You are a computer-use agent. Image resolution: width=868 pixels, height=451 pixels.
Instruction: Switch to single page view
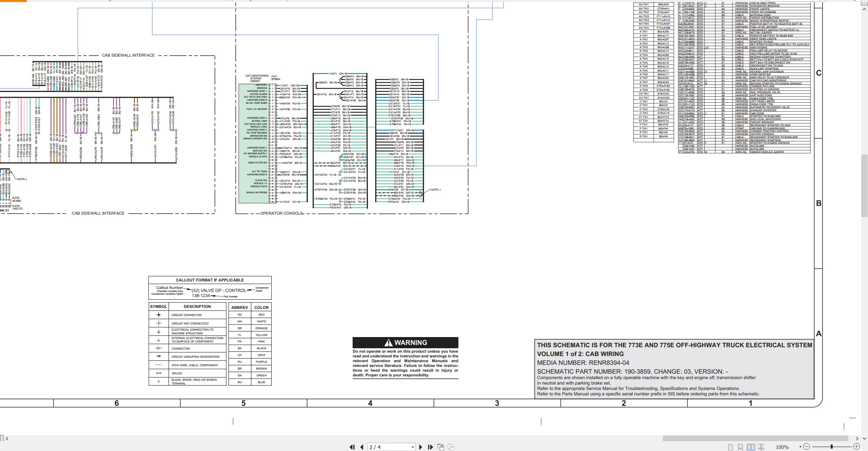click(731, 447)
